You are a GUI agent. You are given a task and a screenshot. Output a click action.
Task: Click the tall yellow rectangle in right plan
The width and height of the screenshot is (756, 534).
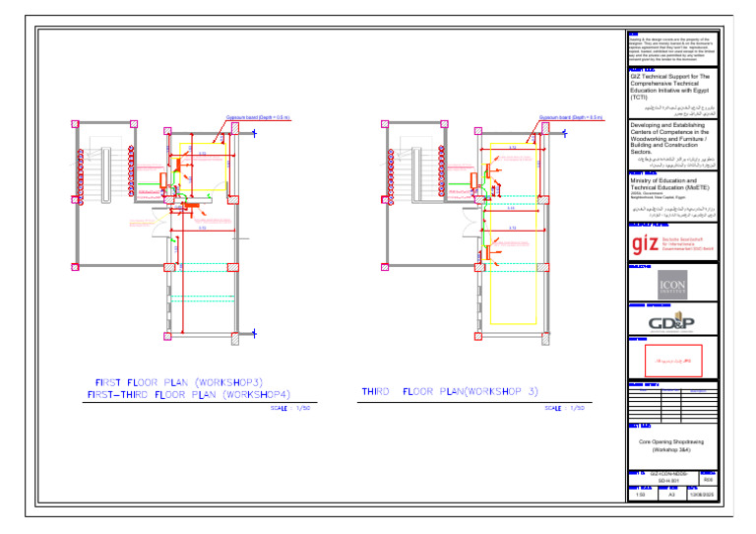coord(514,234)
